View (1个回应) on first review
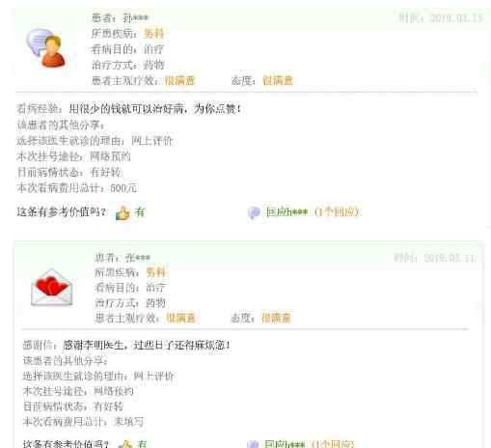 tap(337, 212)
